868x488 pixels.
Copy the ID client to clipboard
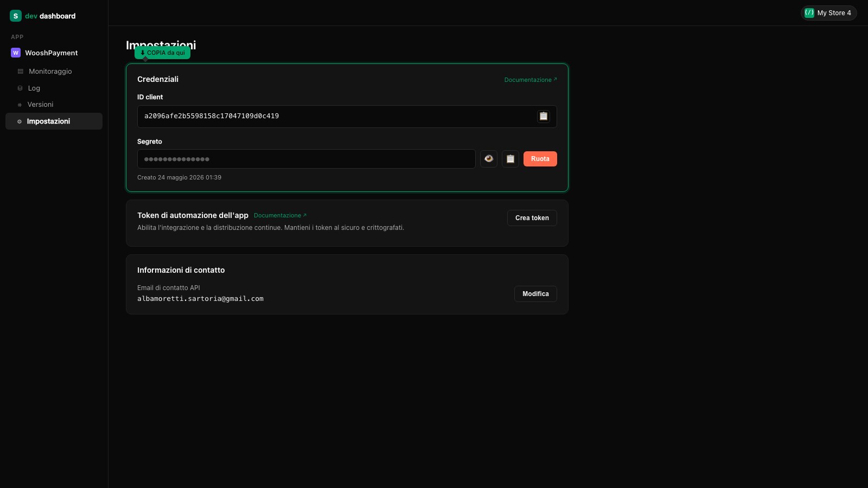tap(544, 116)
